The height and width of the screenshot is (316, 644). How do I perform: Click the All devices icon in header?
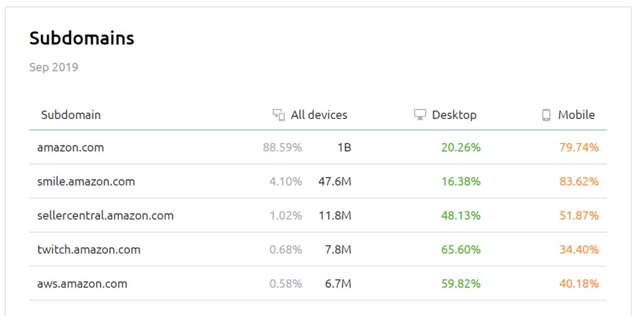click(279, 115)
